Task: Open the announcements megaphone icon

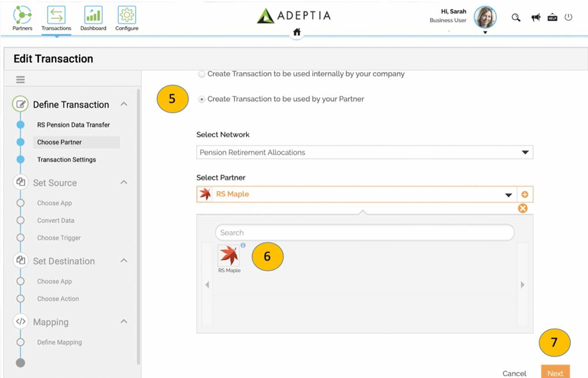Action: [535, 17]
